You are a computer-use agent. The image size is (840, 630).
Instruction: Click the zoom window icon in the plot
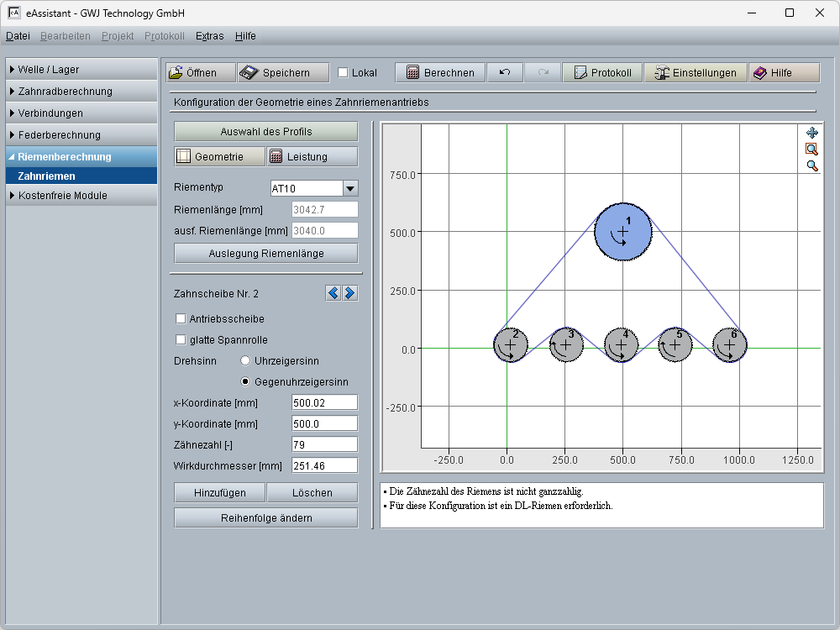pyautogui.click(x=811, y=149)
